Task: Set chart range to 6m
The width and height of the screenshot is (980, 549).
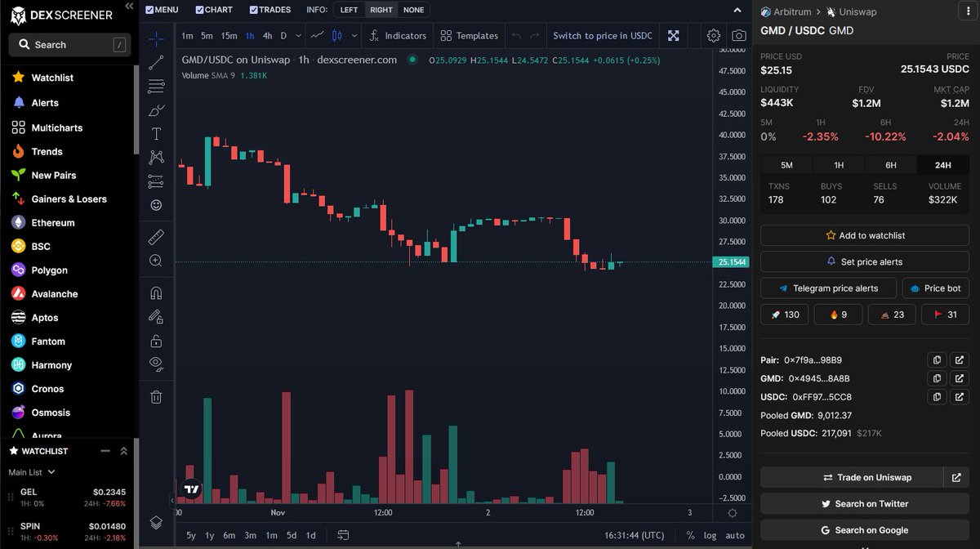Action: [x=229, y=536]
